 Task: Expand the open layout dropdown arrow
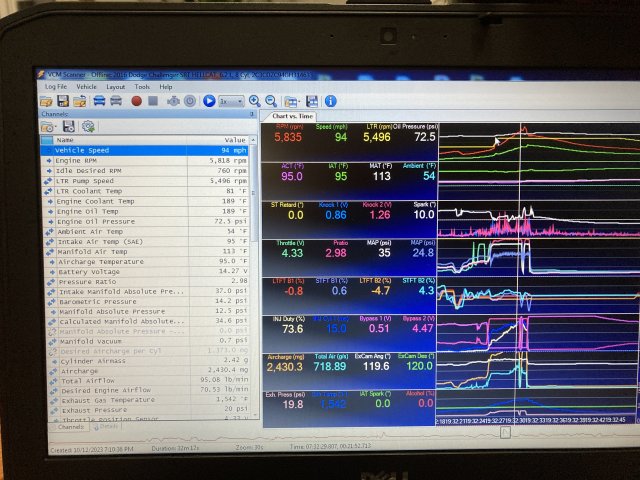[x=299, y=102]
